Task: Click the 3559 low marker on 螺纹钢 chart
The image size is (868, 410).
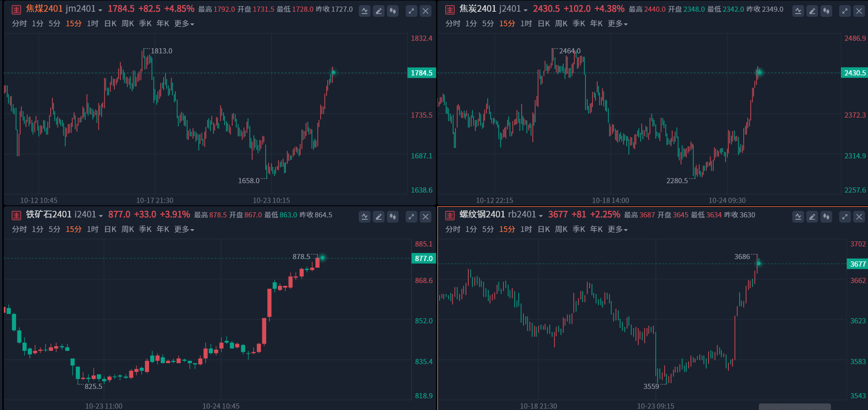Action: click(x=651, y=386)
